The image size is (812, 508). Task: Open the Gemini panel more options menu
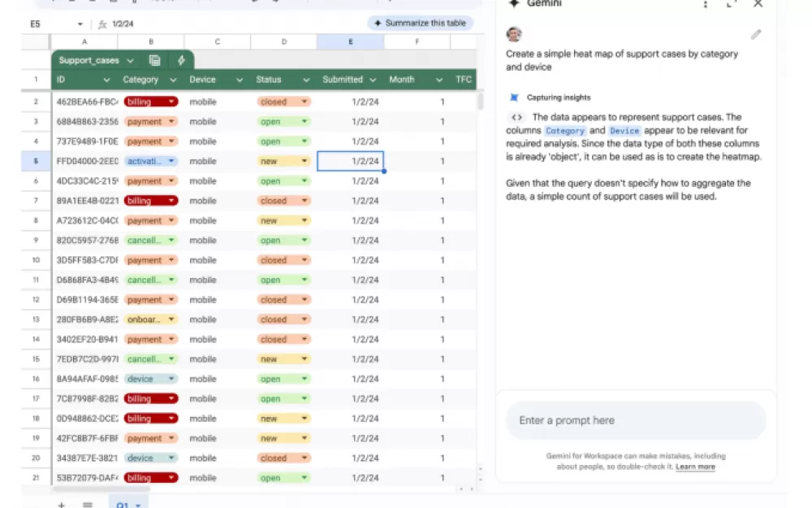705,4
